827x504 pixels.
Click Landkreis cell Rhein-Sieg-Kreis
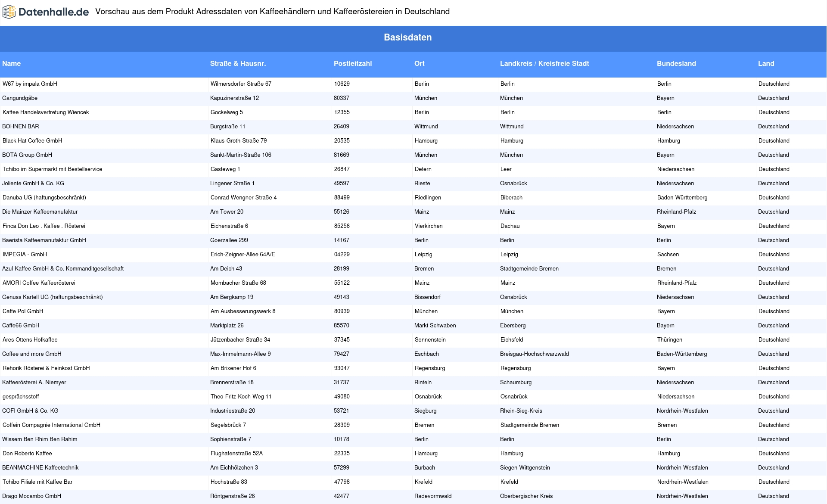point(521,411)
